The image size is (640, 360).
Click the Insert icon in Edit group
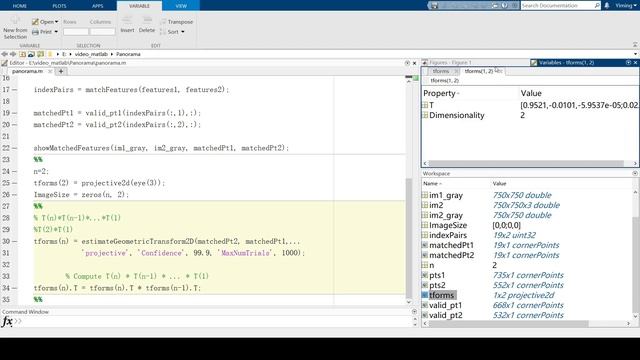(x=127, y=20)
